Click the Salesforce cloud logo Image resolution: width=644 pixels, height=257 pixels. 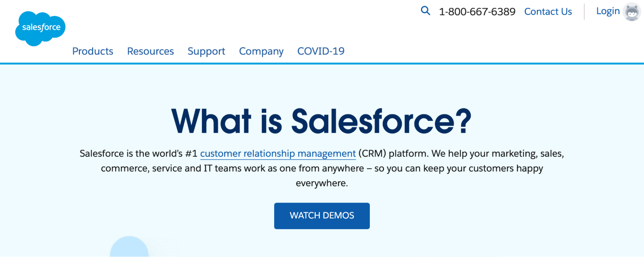40,28
